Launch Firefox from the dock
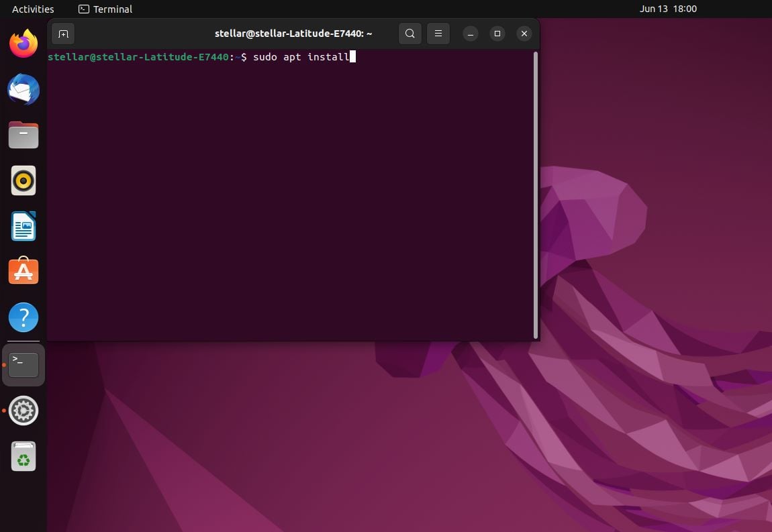The height and width of the screenshot is (532, 772). pos(23,44)
